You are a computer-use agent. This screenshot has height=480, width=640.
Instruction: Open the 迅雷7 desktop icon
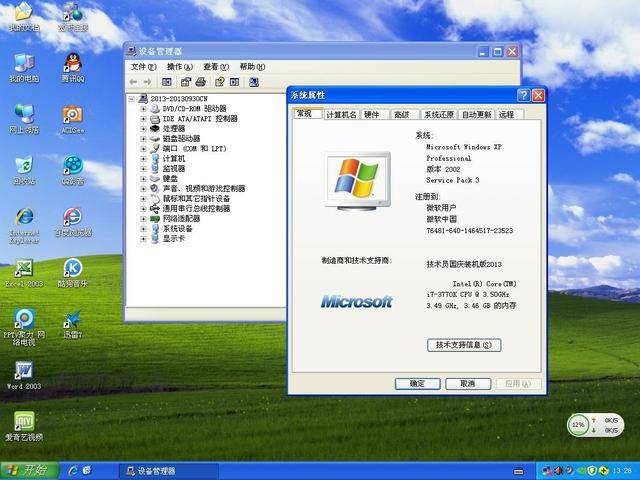tap(73, 324)
